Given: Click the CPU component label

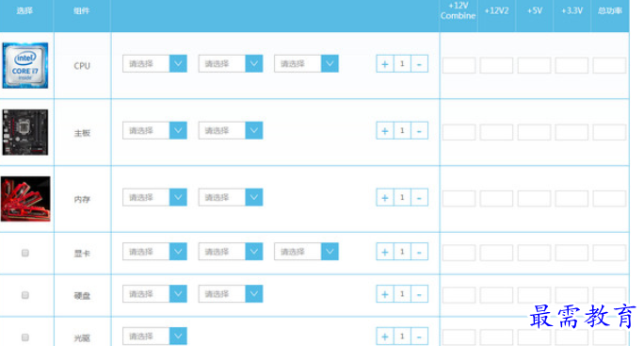Looking at the screenshot, I should click(82, 66).
